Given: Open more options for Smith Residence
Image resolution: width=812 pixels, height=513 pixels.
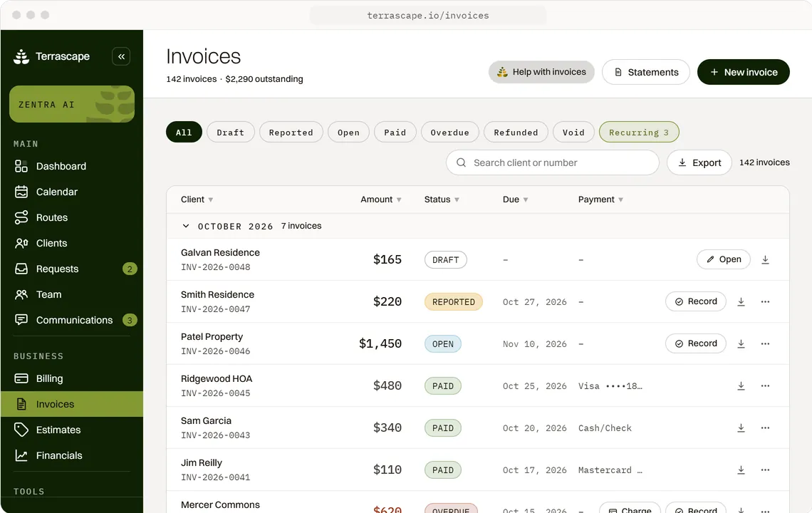Looking at the screenshot, I should coord(765,301).
